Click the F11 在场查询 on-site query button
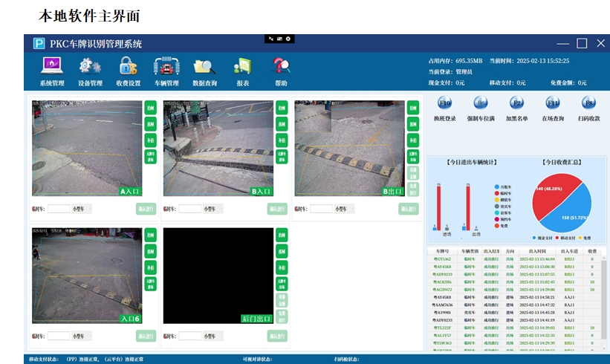Screen dimensions: 610x364 point(553,104)
